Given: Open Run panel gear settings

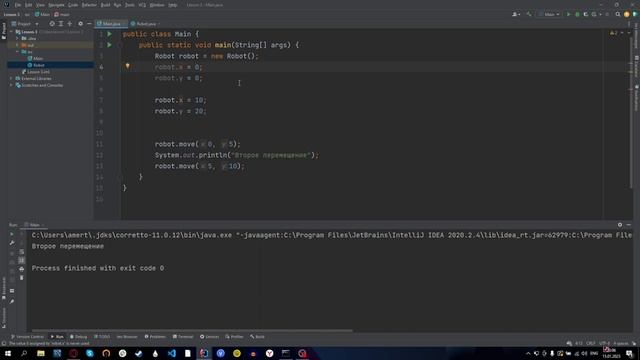Looking at the screenshot, I should [620, 225].
